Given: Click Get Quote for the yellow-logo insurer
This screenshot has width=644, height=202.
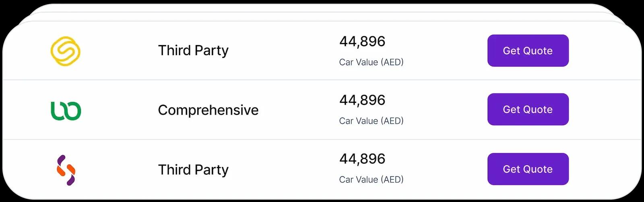Looking at the screenshot, I should tap(528, 51).
